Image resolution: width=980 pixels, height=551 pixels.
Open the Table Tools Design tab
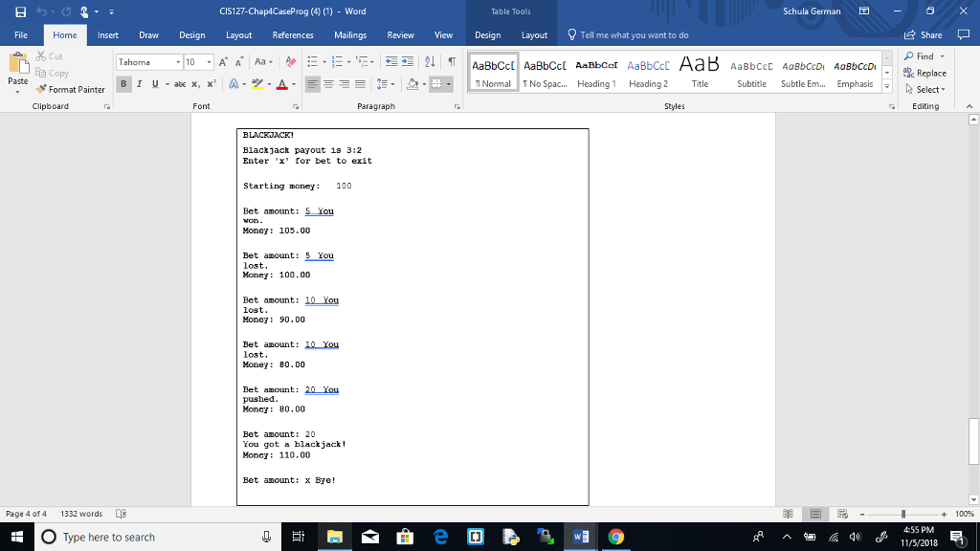click(488, 33)
